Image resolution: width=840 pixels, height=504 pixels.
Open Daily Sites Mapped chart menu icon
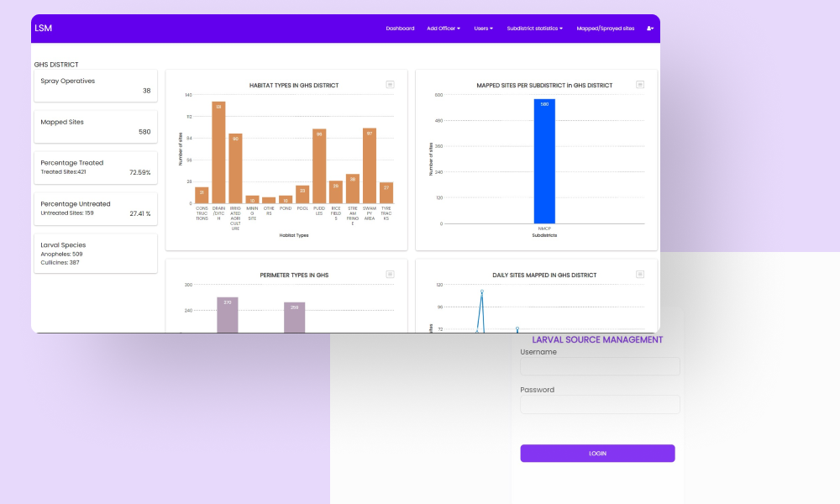click(x=639, y=274)
